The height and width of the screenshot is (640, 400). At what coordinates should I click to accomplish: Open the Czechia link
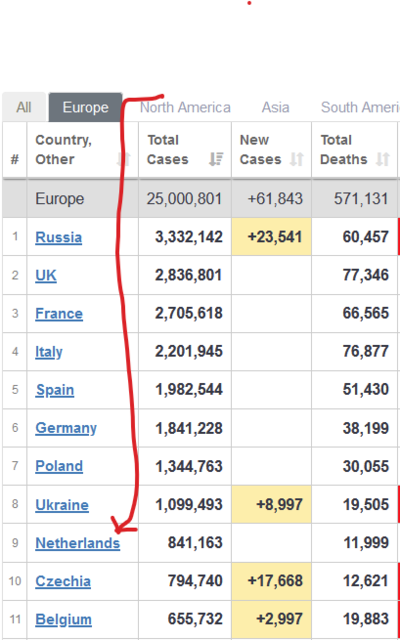tap(63, 581)
